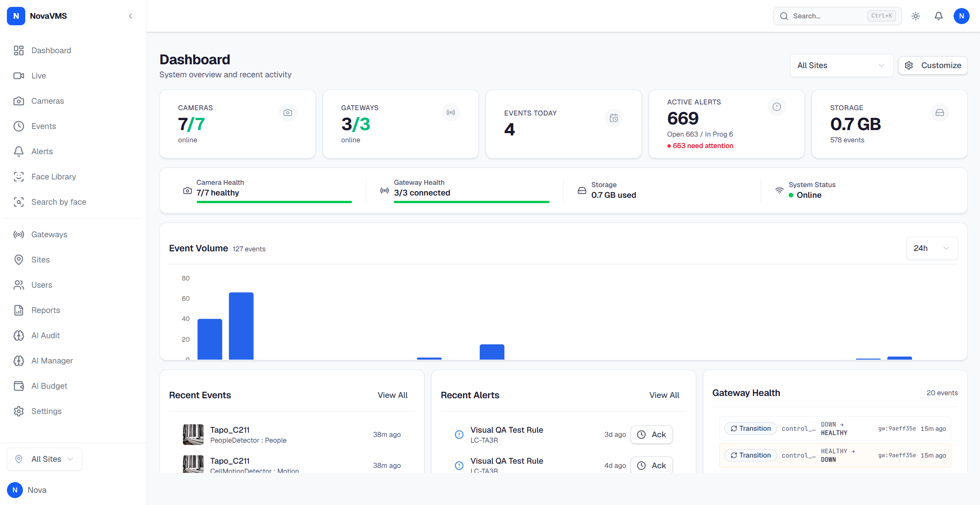This screenshot has width=980, height=505.
Task: Click the Users sidebar icon
Action: point(19,285)
